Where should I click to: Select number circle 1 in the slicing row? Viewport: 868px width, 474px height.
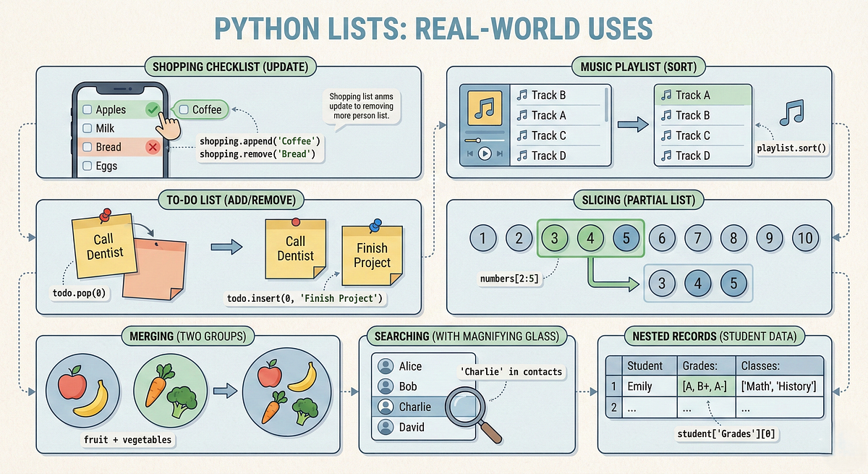point(484,238)
